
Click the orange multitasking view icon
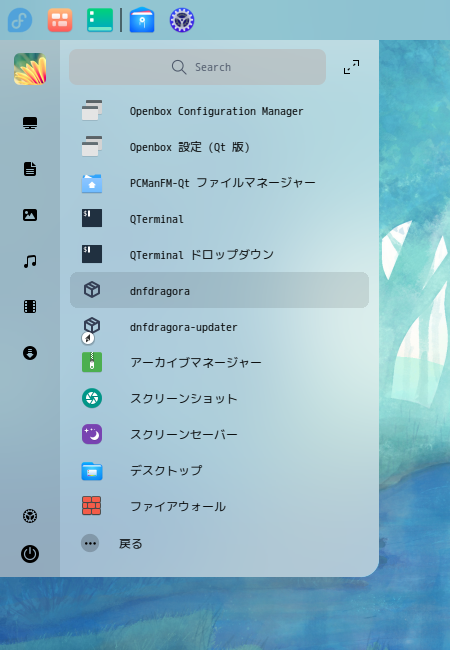60,20
